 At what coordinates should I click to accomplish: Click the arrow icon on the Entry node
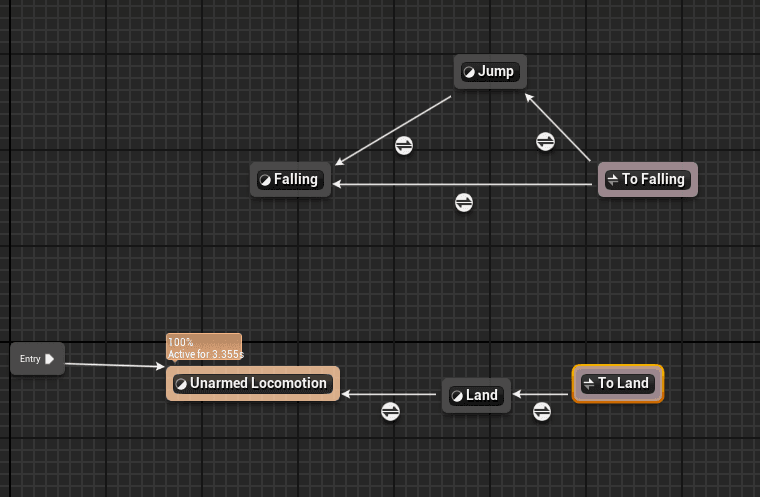click(x=50, y=359)
